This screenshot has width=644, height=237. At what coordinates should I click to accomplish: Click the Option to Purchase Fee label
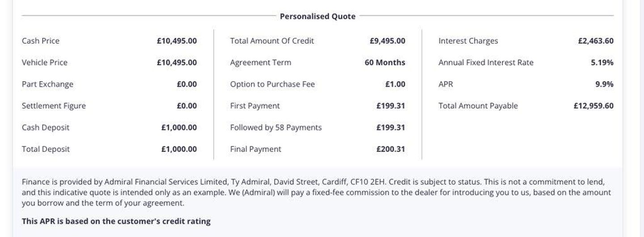tap(272, 84)
